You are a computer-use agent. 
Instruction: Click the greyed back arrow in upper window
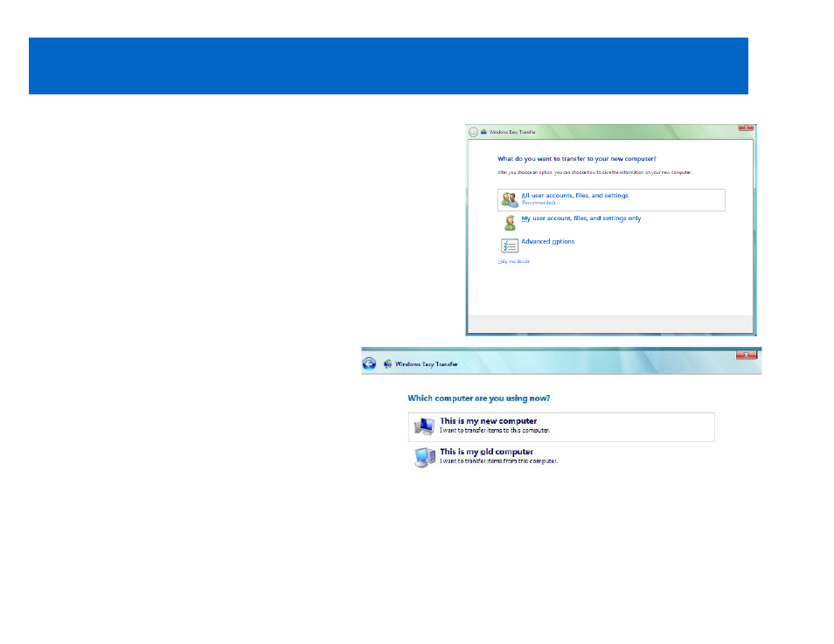tap(473, 132)
